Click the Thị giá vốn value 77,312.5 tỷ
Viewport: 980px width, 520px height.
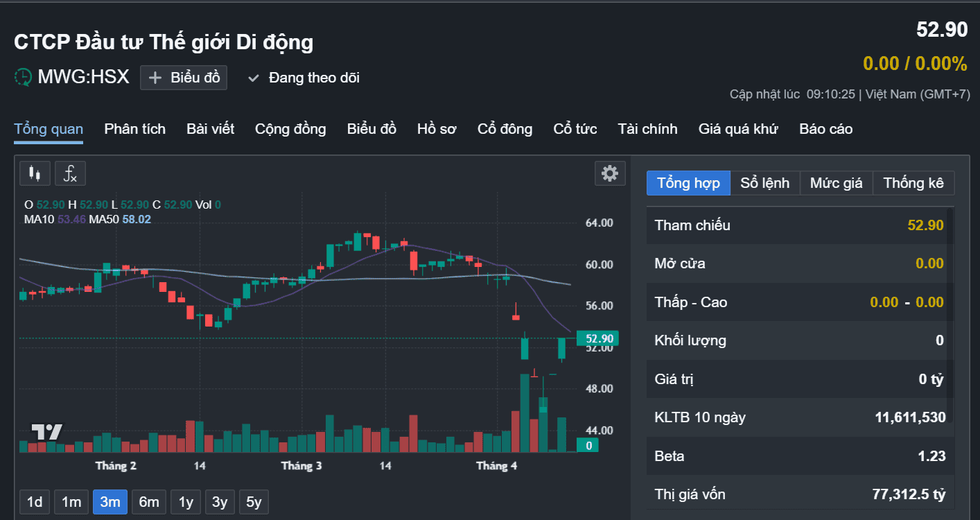[x=909, y=494]
